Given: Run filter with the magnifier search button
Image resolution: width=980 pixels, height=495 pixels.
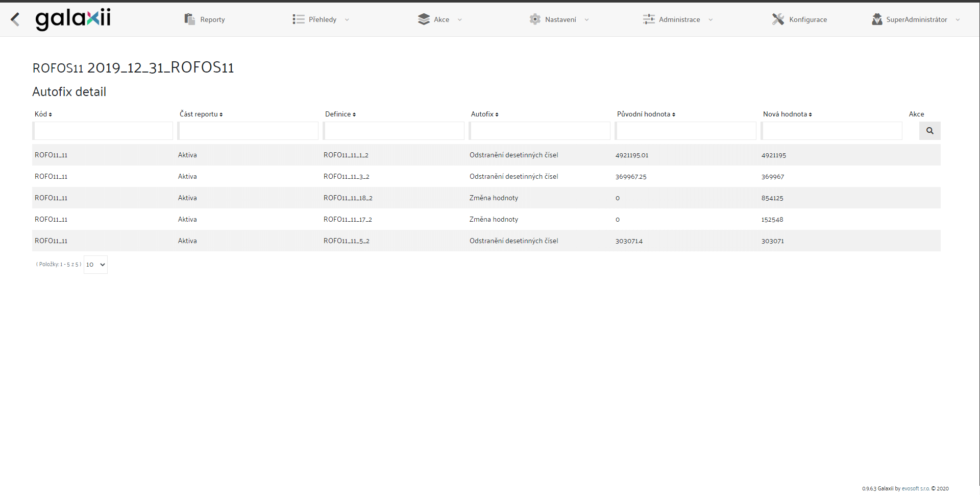Looking at the screenshot, I should point(930,131).
